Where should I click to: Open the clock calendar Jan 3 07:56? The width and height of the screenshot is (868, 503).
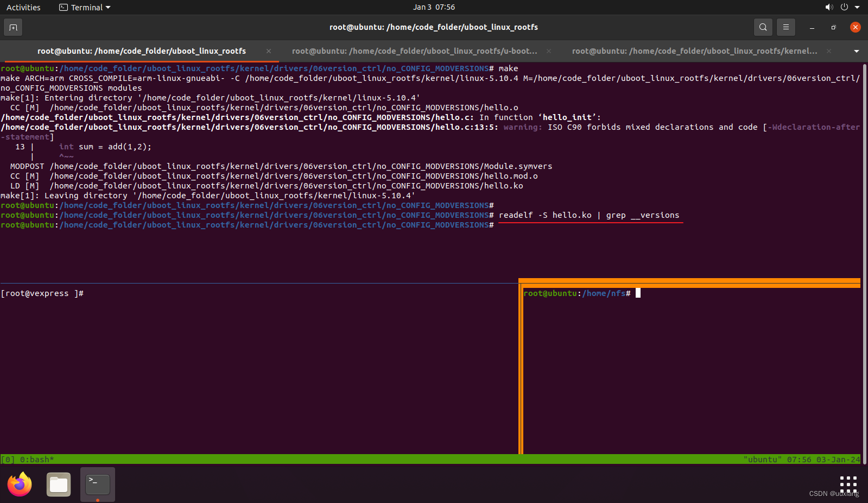coord(434,7)
